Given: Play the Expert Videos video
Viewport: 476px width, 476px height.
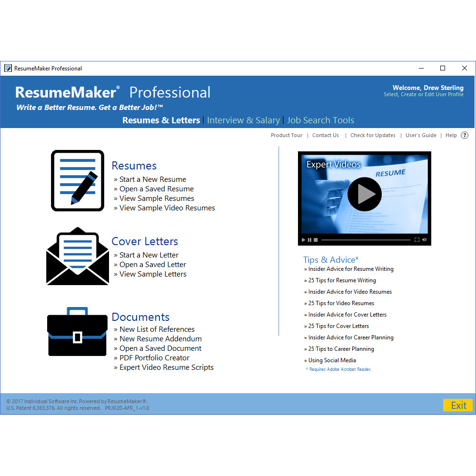Looking at the screenshot, I should tap(364, 194).
